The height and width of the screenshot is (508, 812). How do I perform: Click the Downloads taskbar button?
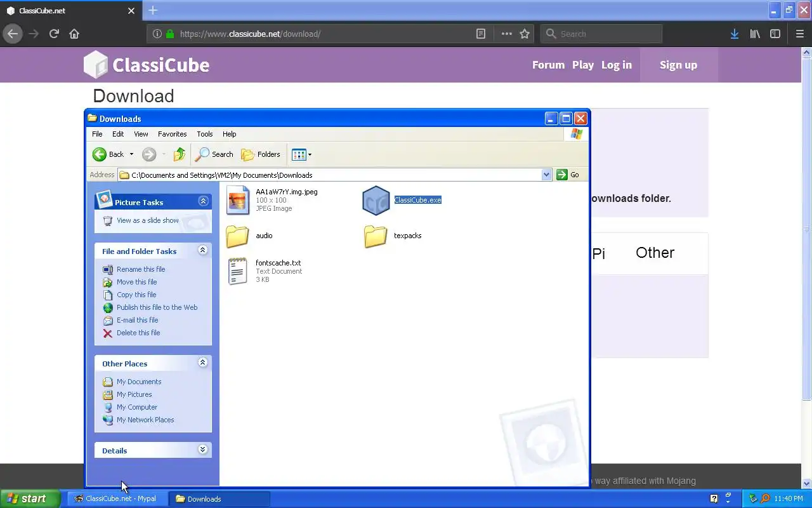(x=219, y=498)
